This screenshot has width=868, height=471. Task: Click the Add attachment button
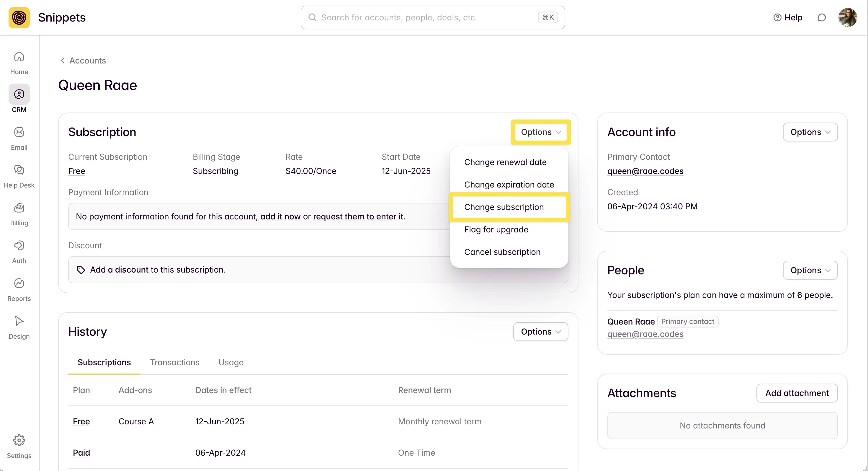click(x=797, y=393)
